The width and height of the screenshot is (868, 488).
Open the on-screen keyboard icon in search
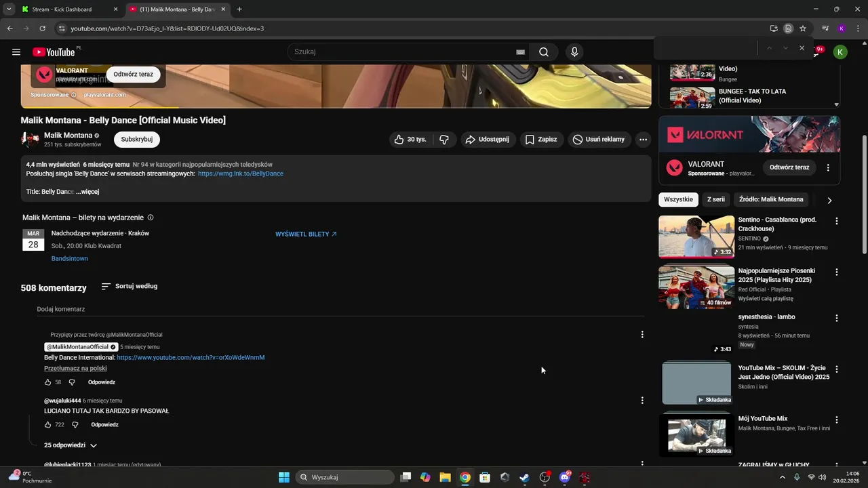coord(520,52)
